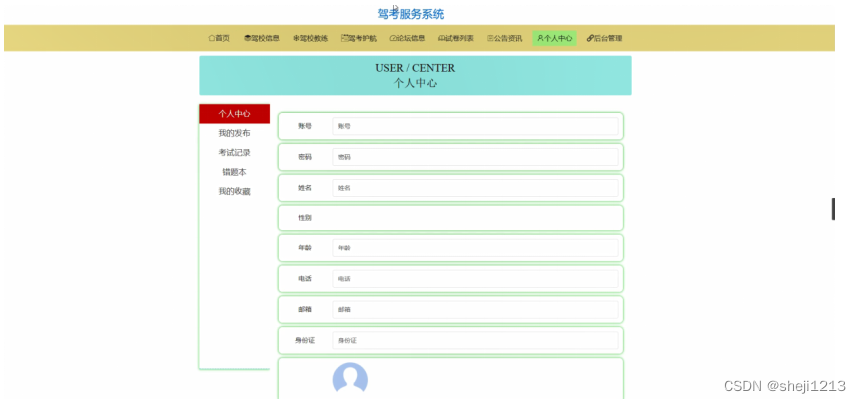Open 驾校信息 in the navigation bar

click(262, 38)
